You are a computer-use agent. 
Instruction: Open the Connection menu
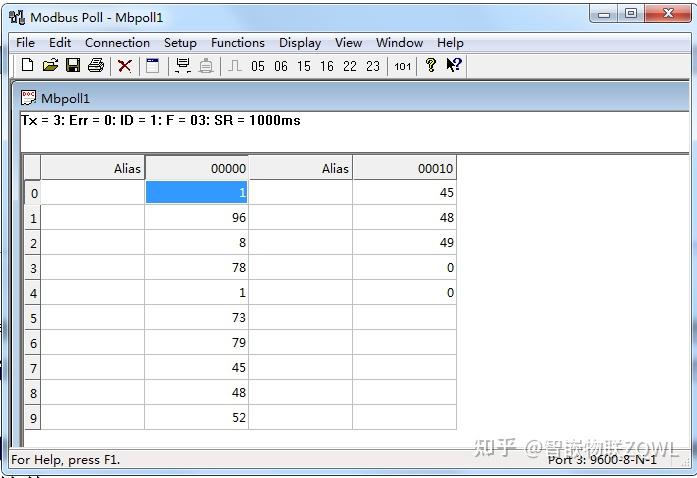[117, 43]
